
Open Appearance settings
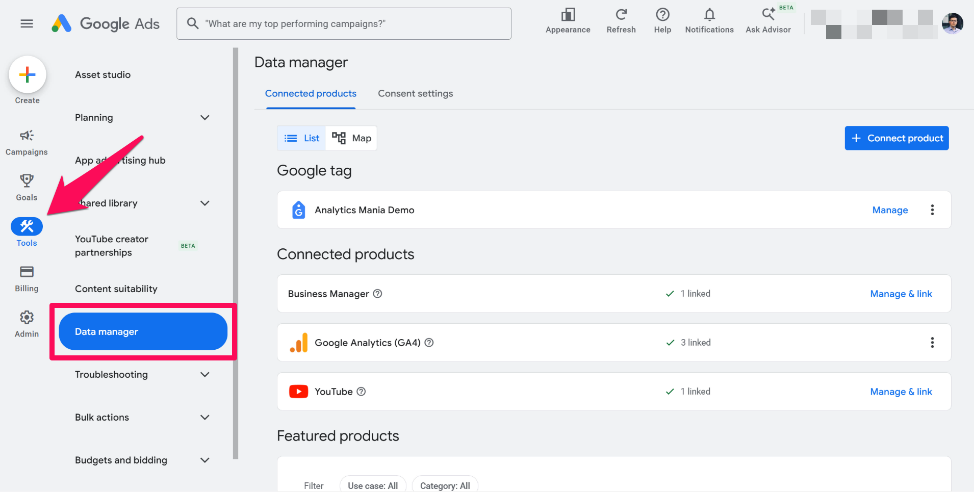[x=568, y=20]
